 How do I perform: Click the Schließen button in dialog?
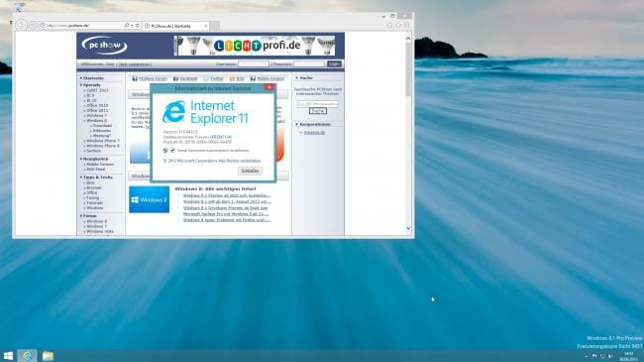pyautogui.click(x=250, y=171)
